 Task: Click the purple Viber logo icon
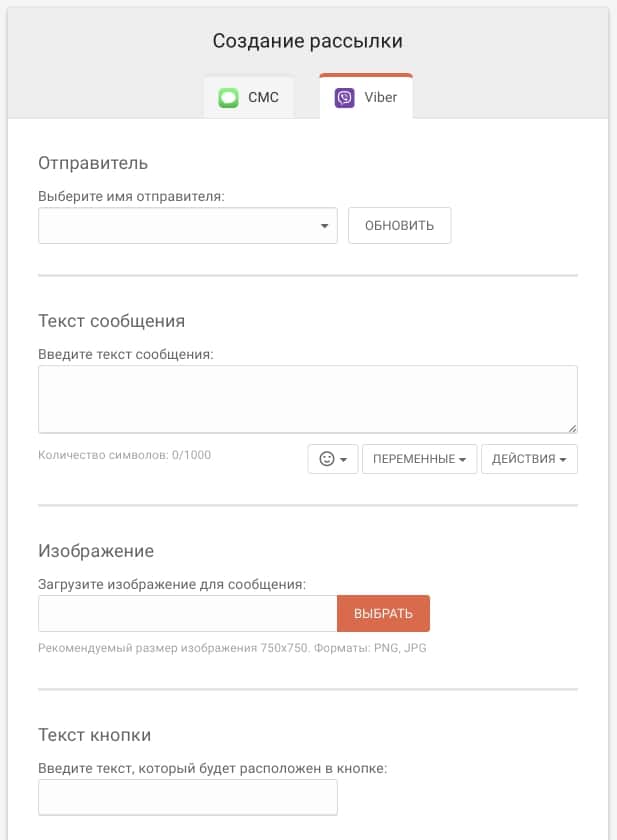click(344, 98)
